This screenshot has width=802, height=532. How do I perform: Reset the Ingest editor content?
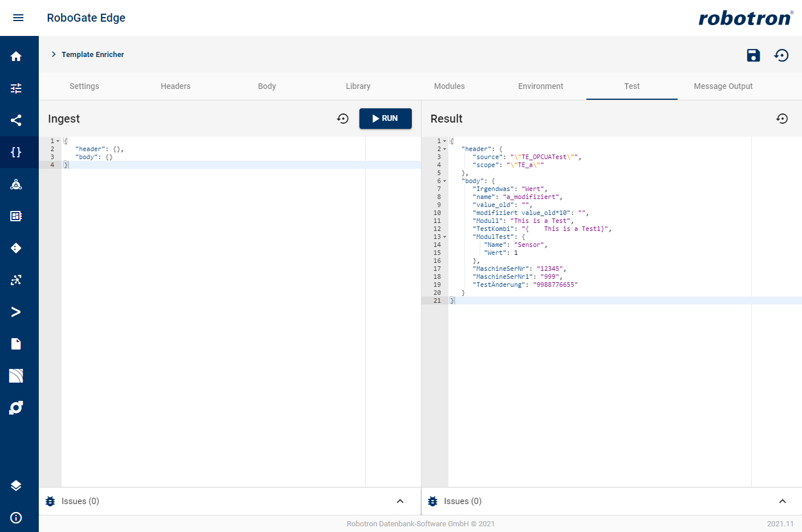(343, 119)
